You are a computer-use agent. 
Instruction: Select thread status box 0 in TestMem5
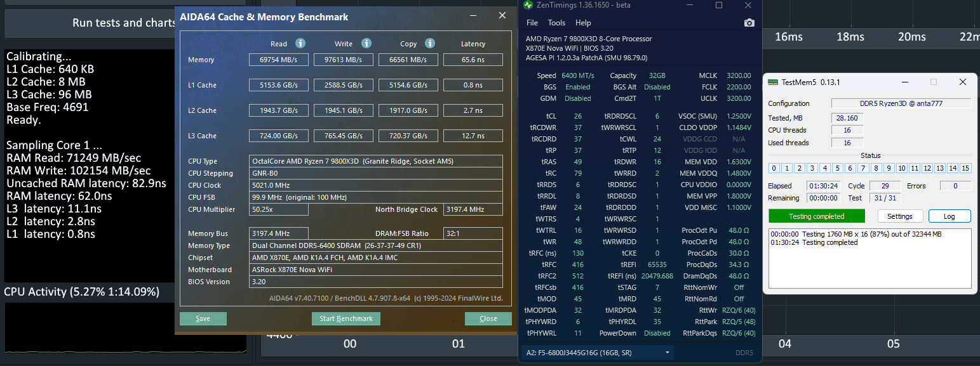(774, 168)
